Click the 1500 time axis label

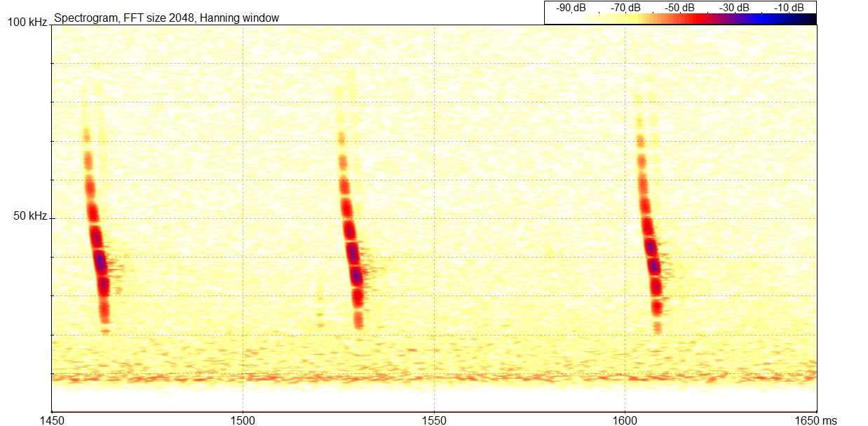point(243,420)
